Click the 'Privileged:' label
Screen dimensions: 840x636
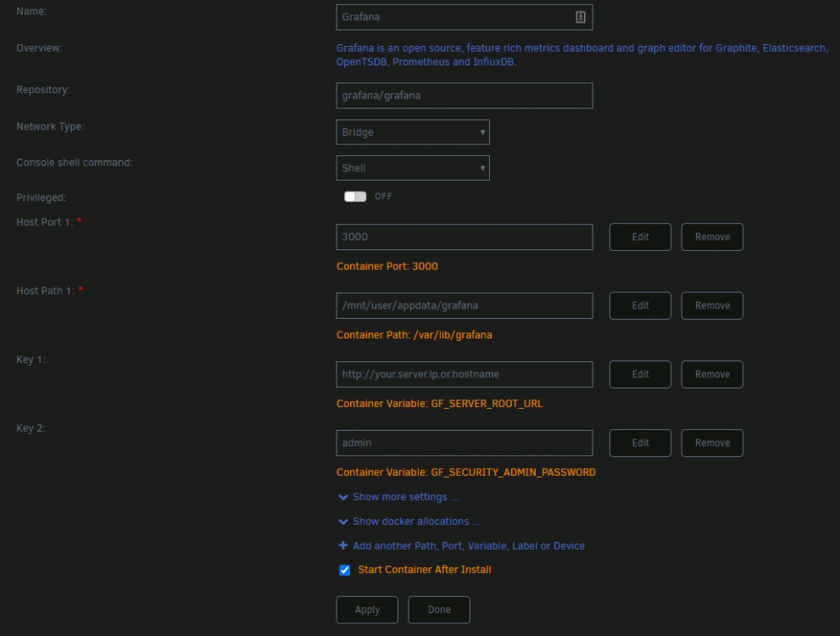[42, 198]
